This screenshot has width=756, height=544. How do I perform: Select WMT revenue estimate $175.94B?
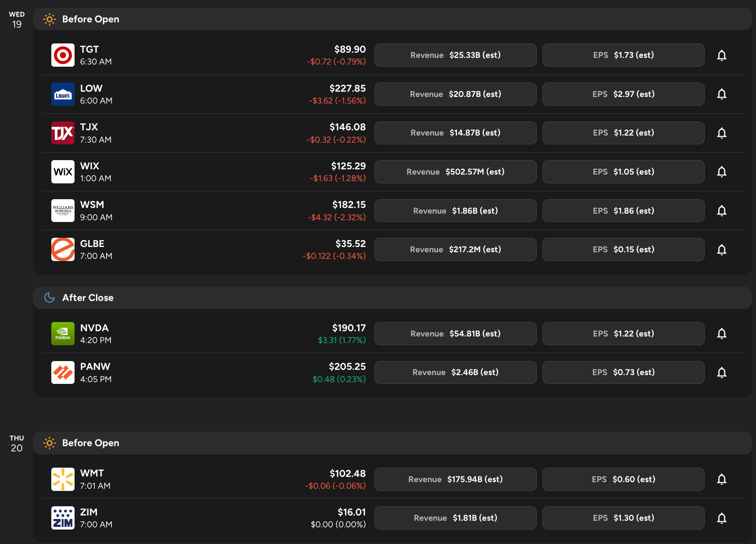coord(455,479)
